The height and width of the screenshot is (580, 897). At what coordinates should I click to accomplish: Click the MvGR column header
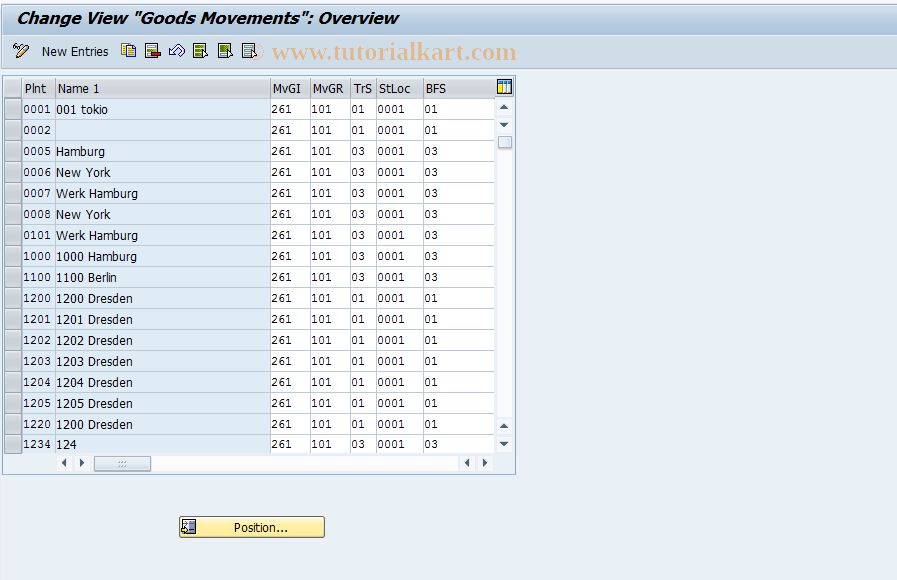click(x=330, y=89)
